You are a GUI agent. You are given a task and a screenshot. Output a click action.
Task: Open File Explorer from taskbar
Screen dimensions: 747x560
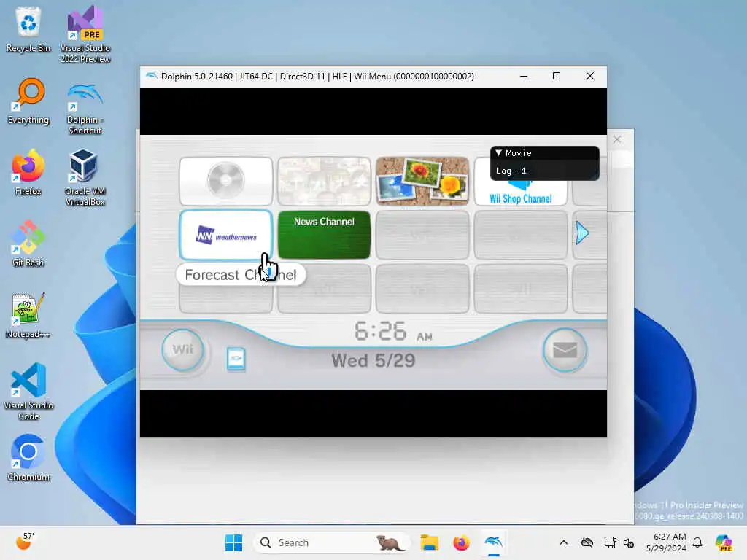tap(429, 542)
